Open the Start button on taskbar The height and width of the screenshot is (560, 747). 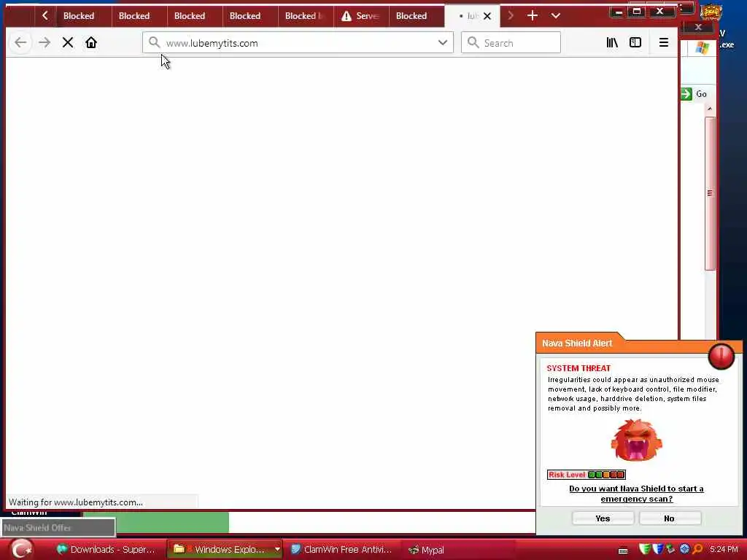click(x=21, y=549)
